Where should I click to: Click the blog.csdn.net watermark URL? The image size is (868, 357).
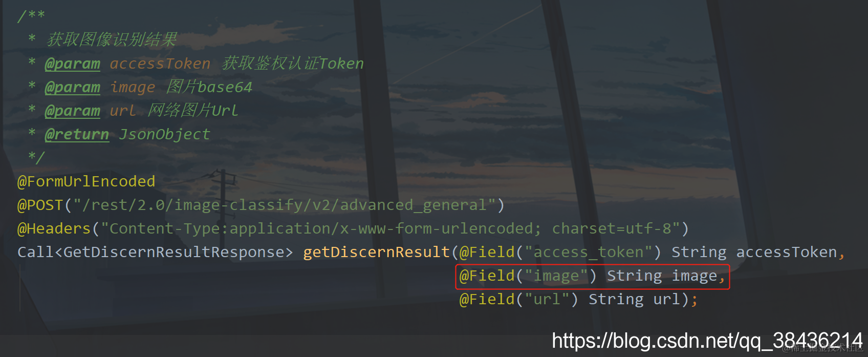707,341
